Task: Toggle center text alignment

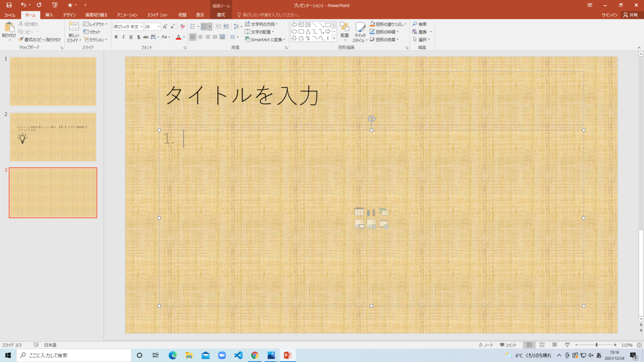Action: (x=200, y=36)
